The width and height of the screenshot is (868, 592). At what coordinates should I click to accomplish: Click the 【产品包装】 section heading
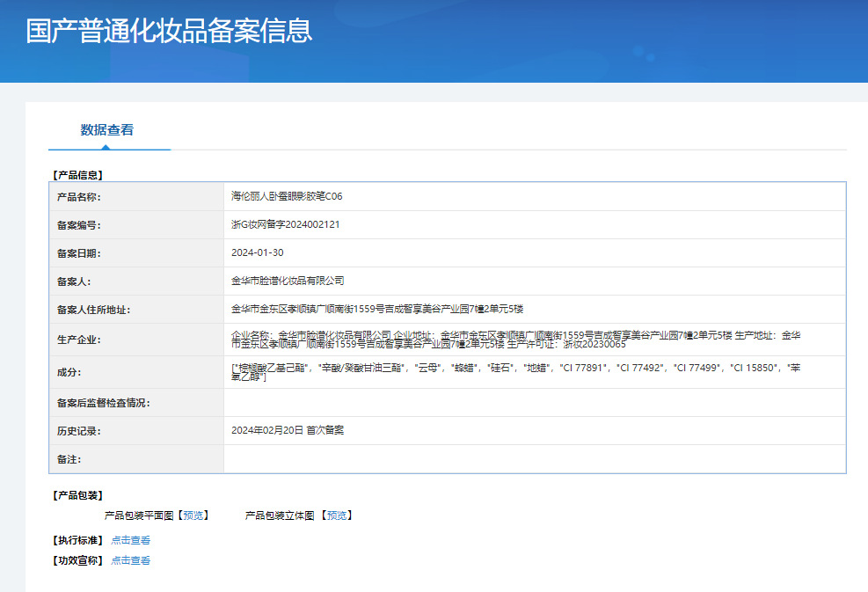click(78, 495)
